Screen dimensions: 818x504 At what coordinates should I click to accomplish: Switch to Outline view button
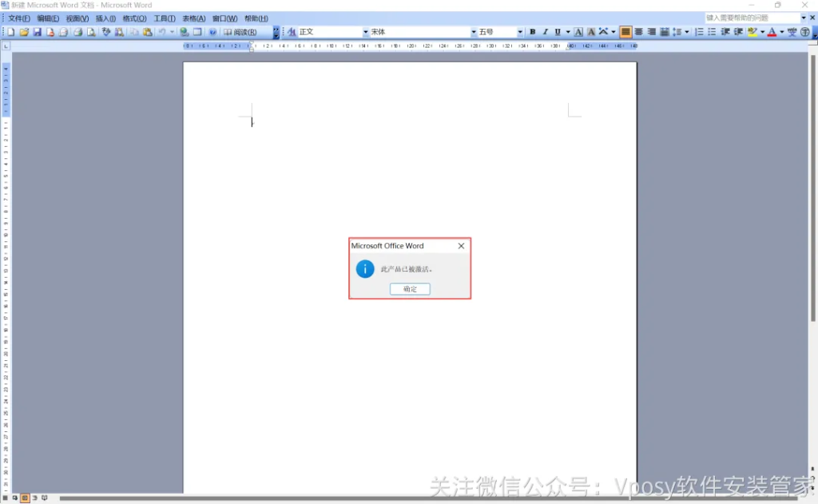[35, 498]
